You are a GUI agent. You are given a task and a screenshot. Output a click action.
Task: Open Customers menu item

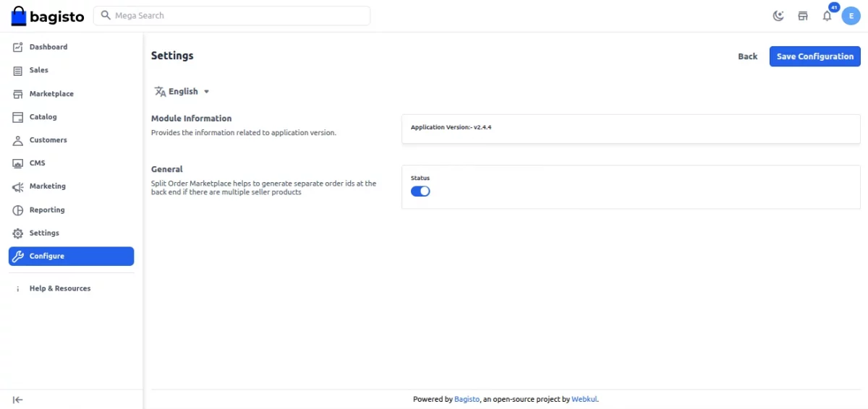(48, 140)
